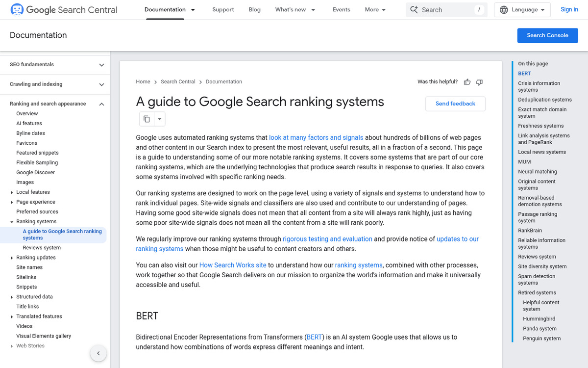Open Site names in the sidebar
Image resolution: width=588 pixels, height=368 pixels.
(29, 267)
